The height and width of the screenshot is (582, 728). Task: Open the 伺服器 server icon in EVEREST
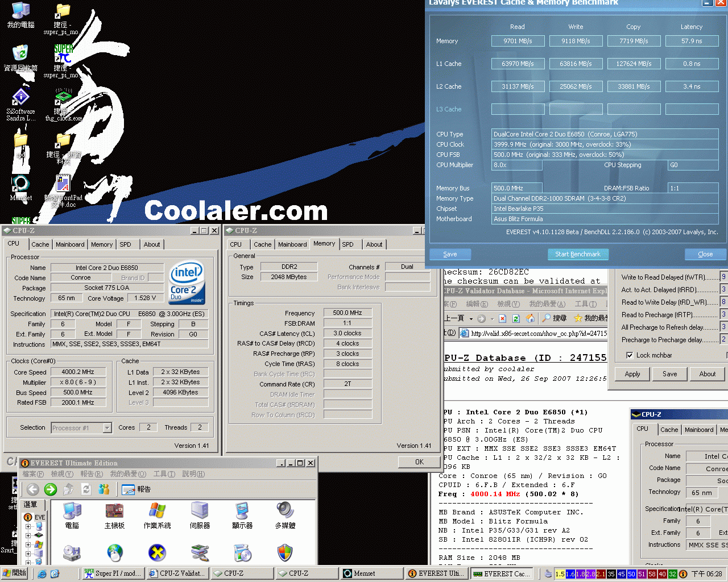200,516
